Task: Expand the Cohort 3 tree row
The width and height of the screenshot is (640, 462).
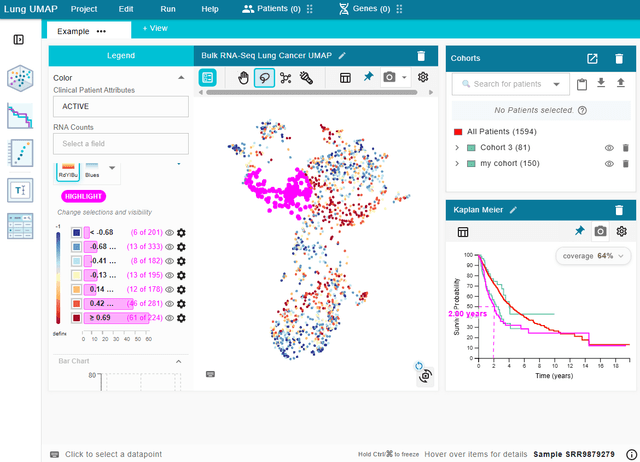Action: pos(457,148)
